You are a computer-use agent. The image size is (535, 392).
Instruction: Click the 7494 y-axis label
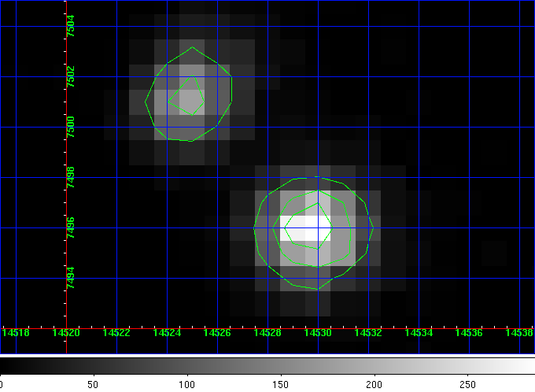click(x=71, y=278)
